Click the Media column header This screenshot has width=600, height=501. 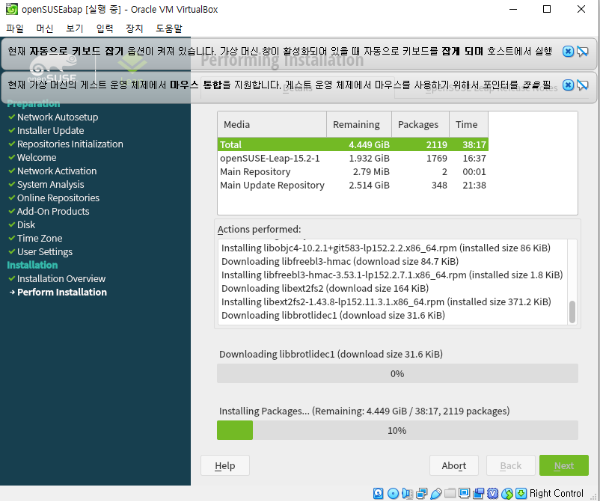tap(272, 124)
